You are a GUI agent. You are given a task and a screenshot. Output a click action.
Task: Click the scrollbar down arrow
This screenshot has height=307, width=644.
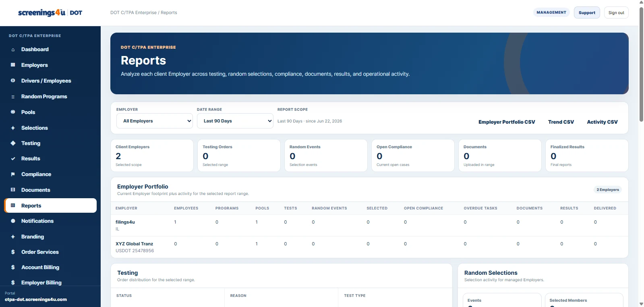[641, 304]
